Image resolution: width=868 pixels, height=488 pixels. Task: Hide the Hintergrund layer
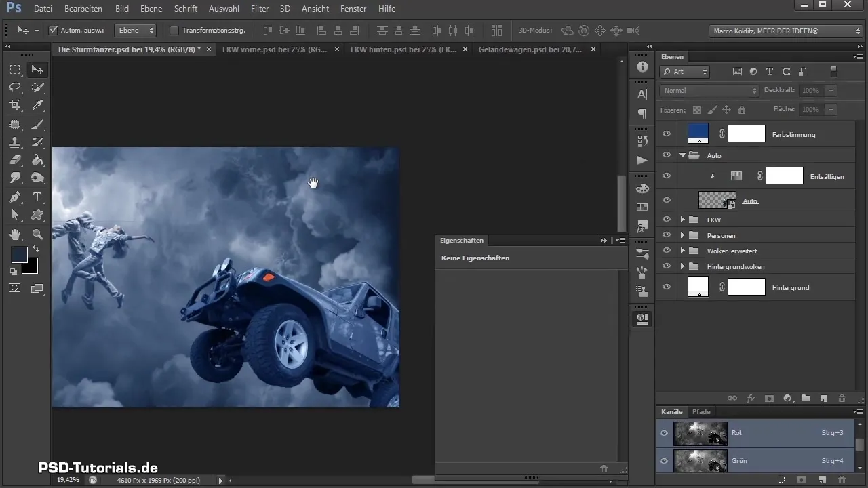[x=666, y=287]
